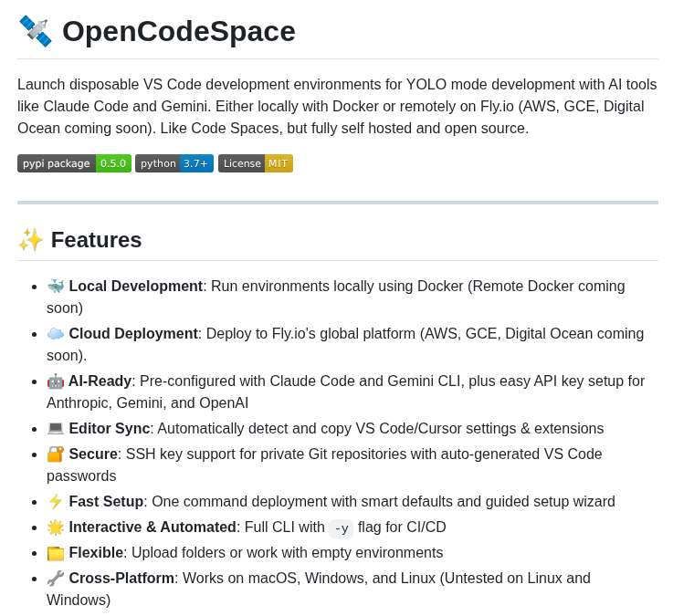This screenshot has width=673, height=616.
Task: Click the bold 'Interactive & Automated' text
Action: (x=152, y=527)
